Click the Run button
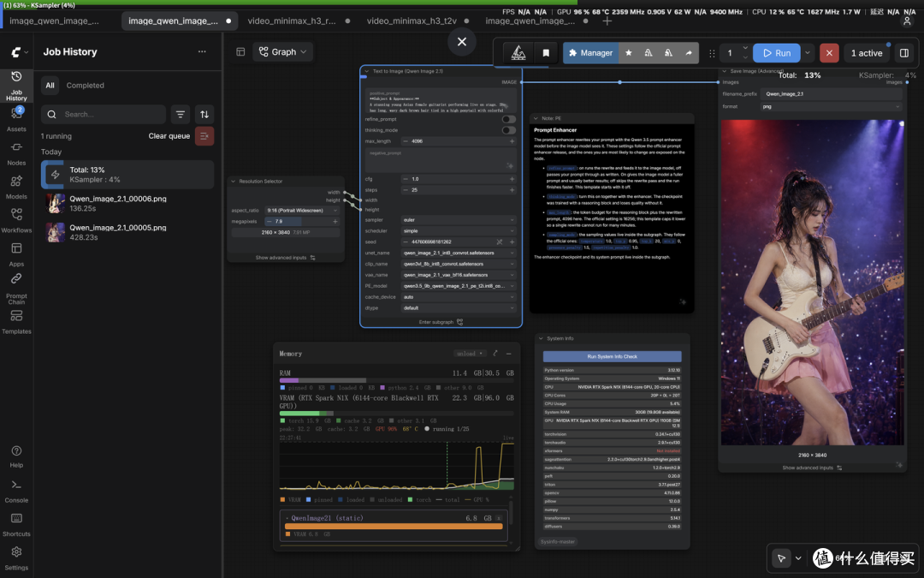 [x=777, y=53]
